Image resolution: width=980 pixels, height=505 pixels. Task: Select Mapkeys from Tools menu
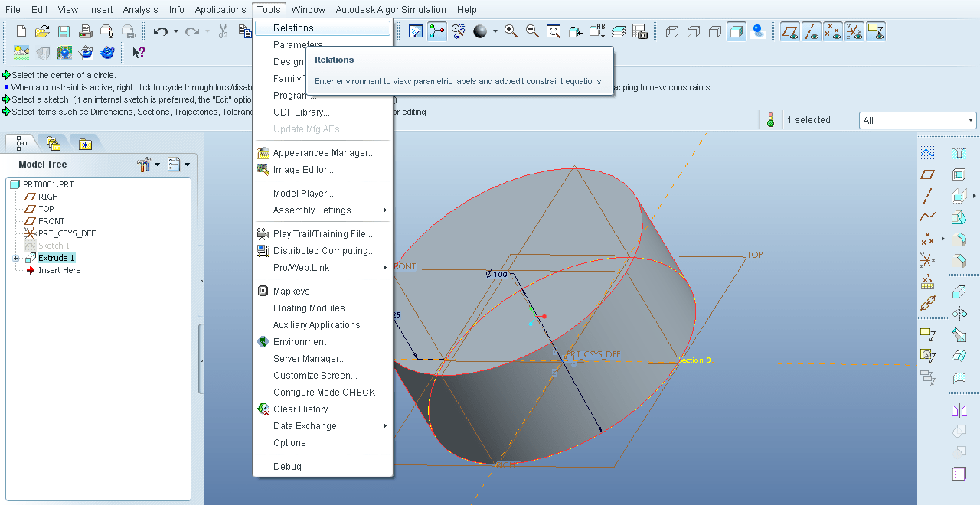[x=322, y=292]
